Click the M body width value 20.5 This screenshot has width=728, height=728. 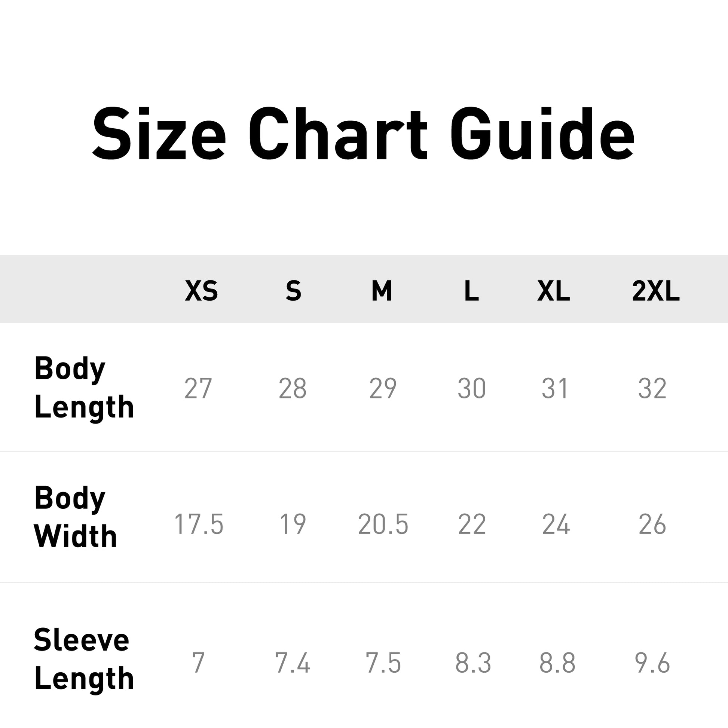pos(383,524)
